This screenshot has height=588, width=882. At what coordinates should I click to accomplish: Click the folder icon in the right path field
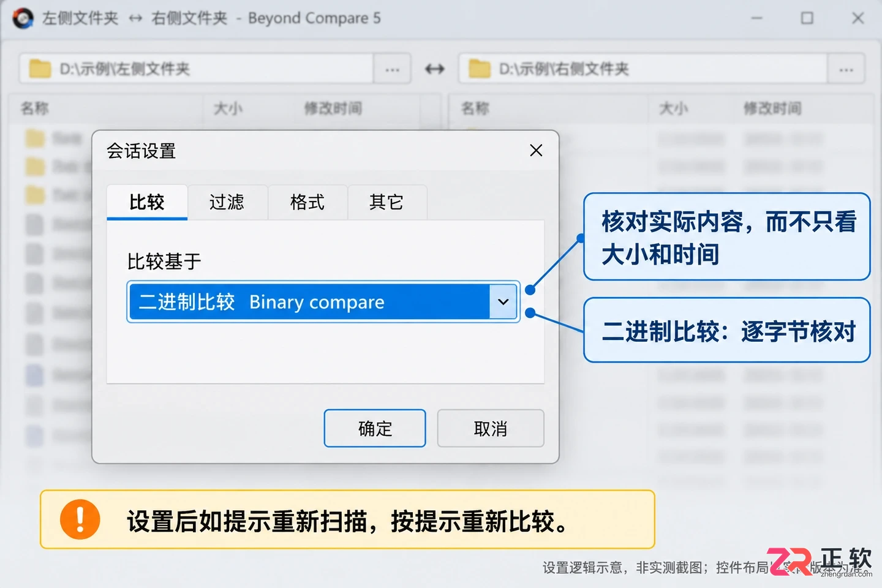pyautogui.click(x=480, y=69)
